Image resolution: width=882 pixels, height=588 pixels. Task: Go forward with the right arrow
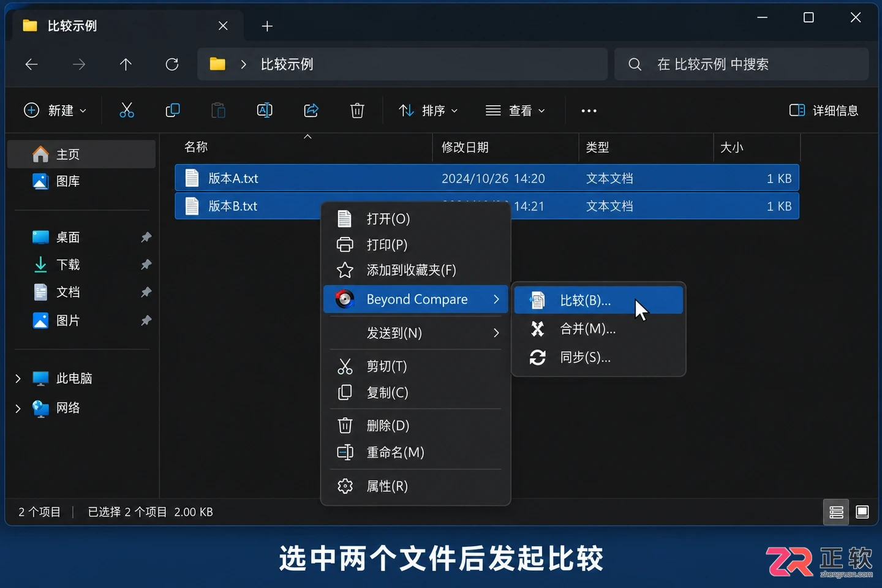pos(79,64)
